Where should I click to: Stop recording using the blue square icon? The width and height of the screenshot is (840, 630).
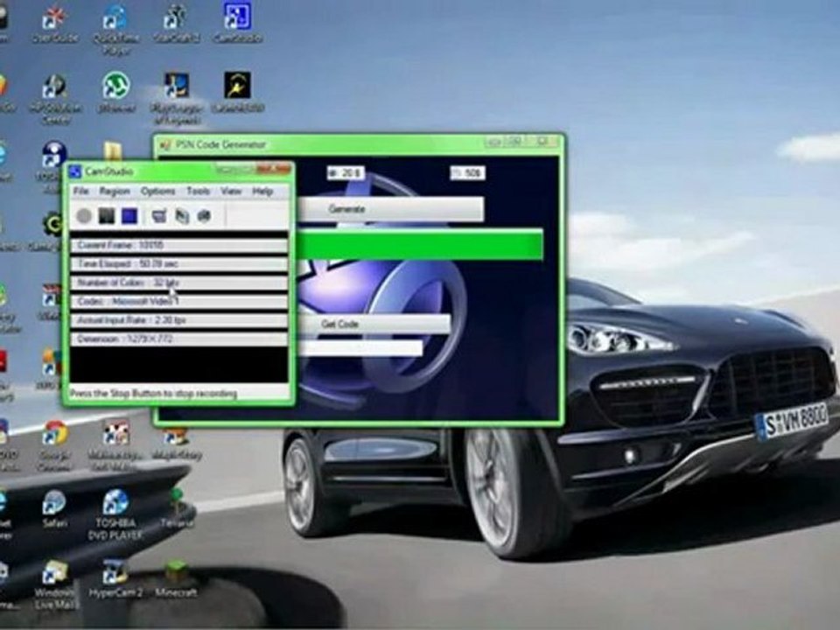(129, 216)
